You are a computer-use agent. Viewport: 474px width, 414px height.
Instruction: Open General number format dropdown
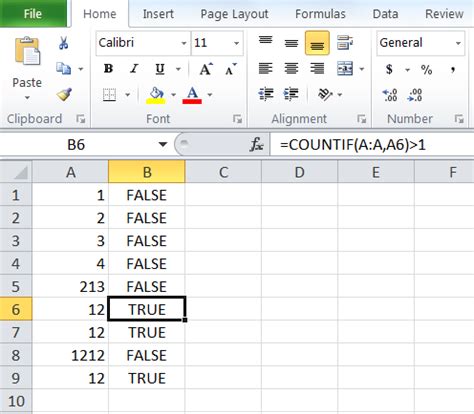pos(458,43)
